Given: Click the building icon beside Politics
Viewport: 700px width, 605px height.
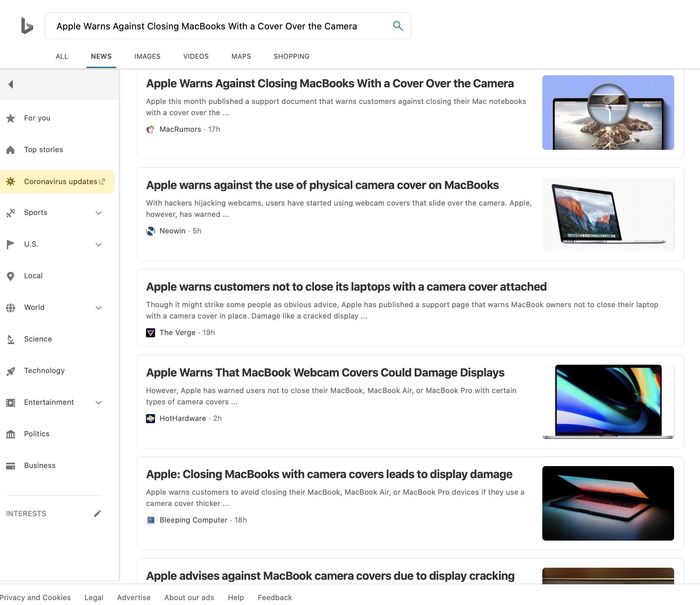Looking at the screenshot, I should 11,434.
